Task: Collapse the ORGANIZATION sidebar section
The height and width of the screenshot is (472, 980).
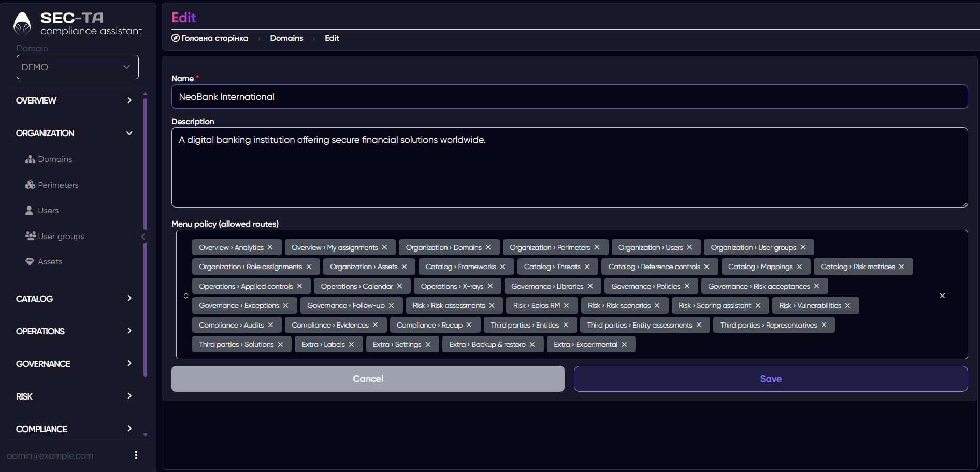Action: (x=74, y=133)
